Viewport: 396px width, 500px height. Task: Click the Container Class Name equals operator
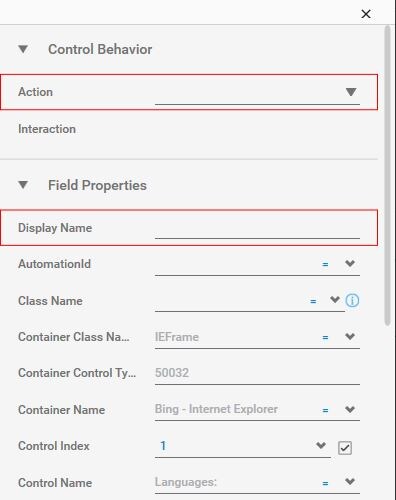(x=325, y=338)
